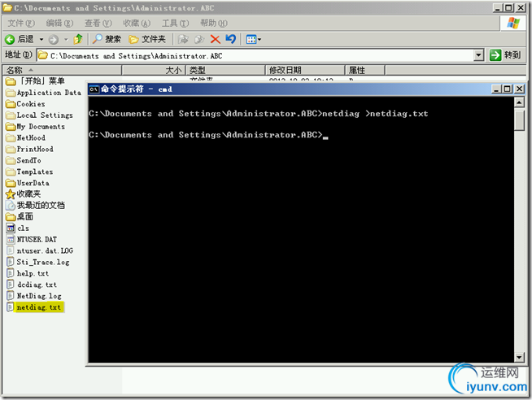Click the blue Undo arrow icon
This screenshot has width=532, height=400.
coord(231,39)
